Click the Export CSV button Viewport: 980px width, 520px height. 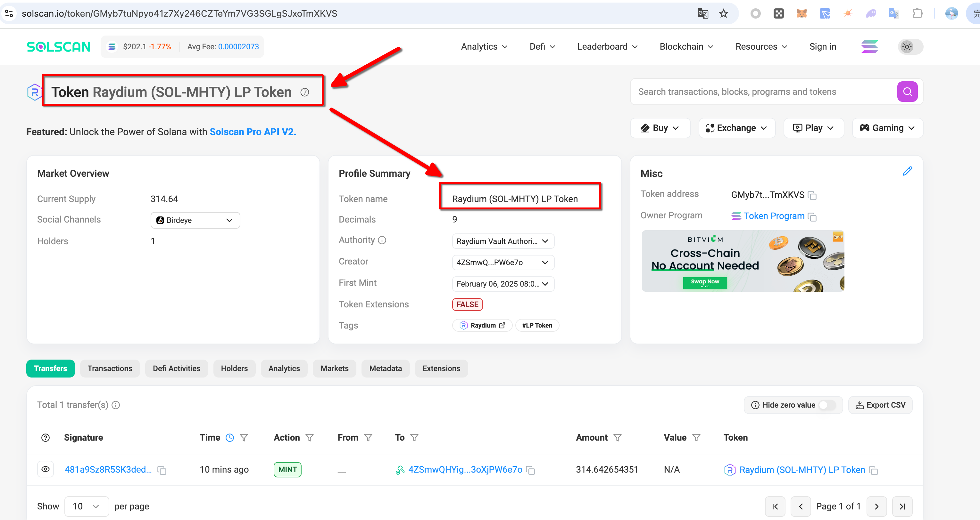coord(880,405)
